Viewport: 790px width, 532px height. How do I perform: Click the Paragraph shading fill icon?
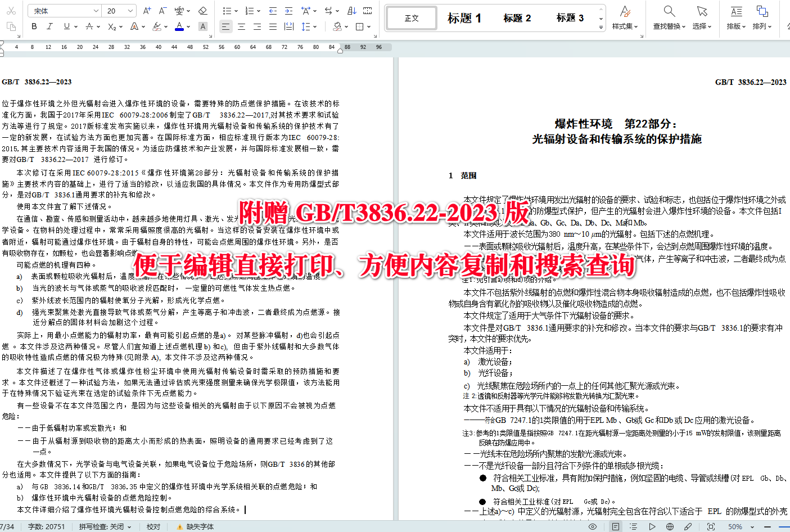[x=337, y=26]
